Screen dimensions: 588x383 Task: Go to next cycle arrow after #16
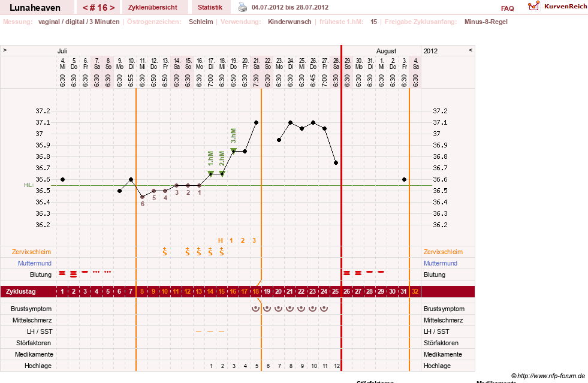coord(112,8)
